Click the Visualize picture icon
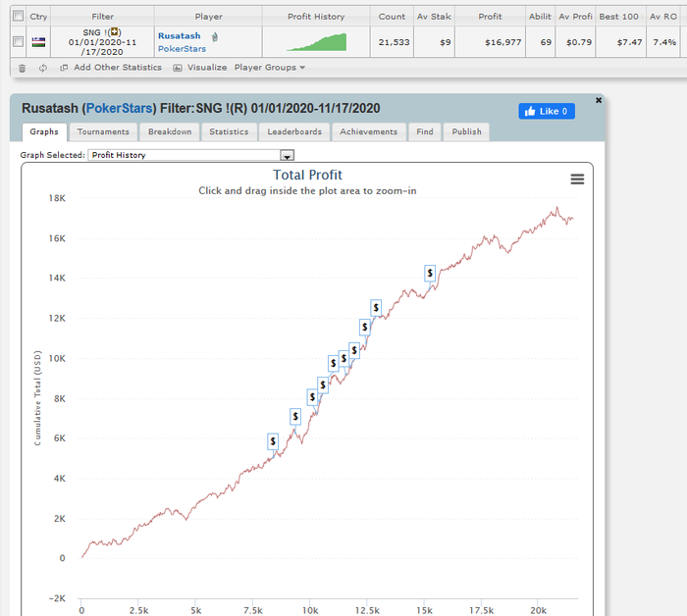687x616 pixels. 178,68
